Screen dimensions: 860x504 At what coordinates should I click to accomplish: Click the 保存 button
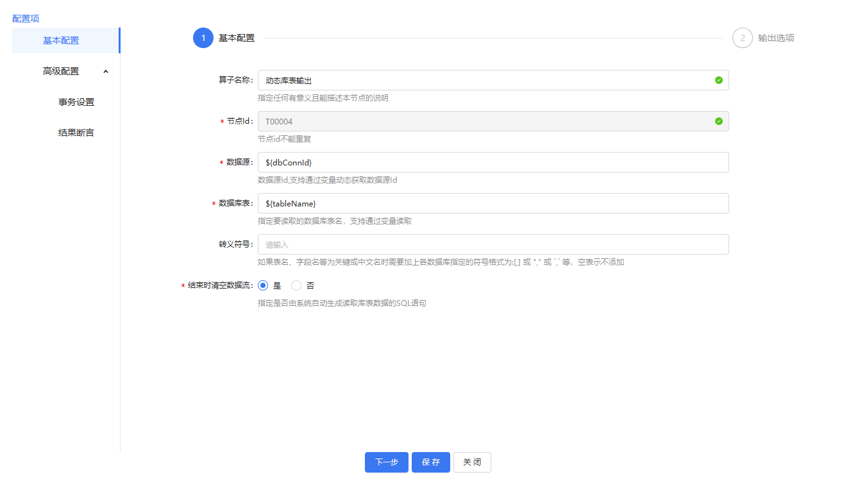pos(430,462)
